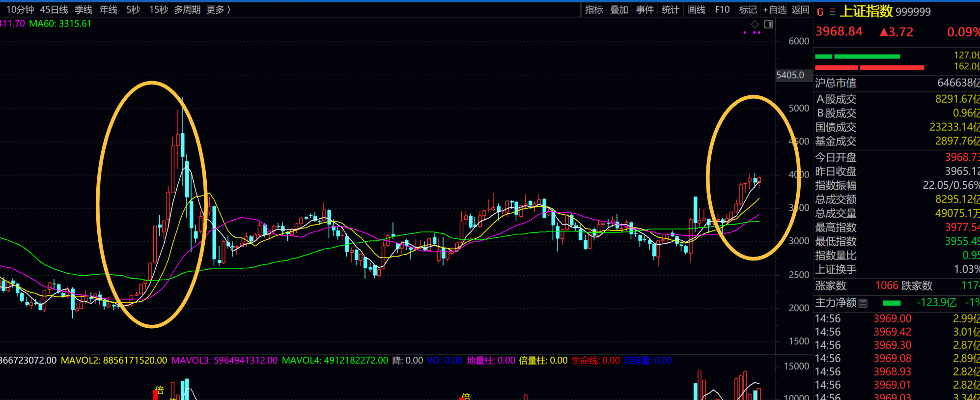Open F10 company information

(722, 10)
